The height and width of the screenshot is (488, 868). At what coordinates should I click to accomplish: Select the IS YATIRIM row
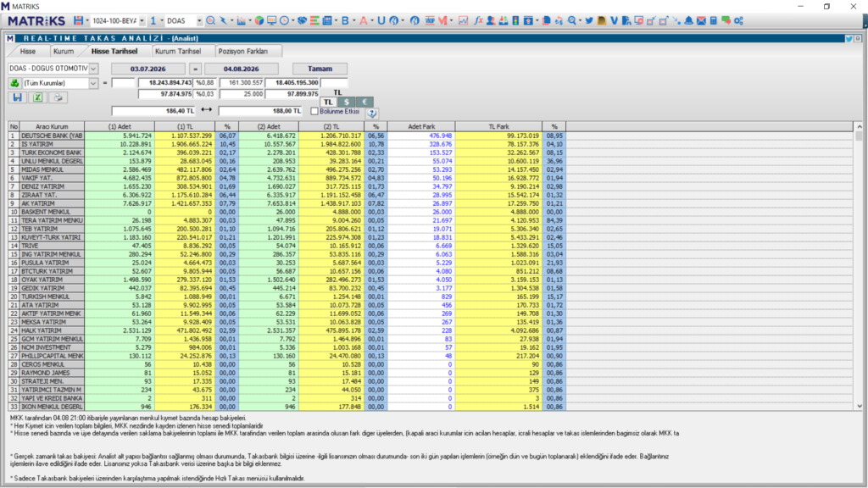(x=287, y=144)
